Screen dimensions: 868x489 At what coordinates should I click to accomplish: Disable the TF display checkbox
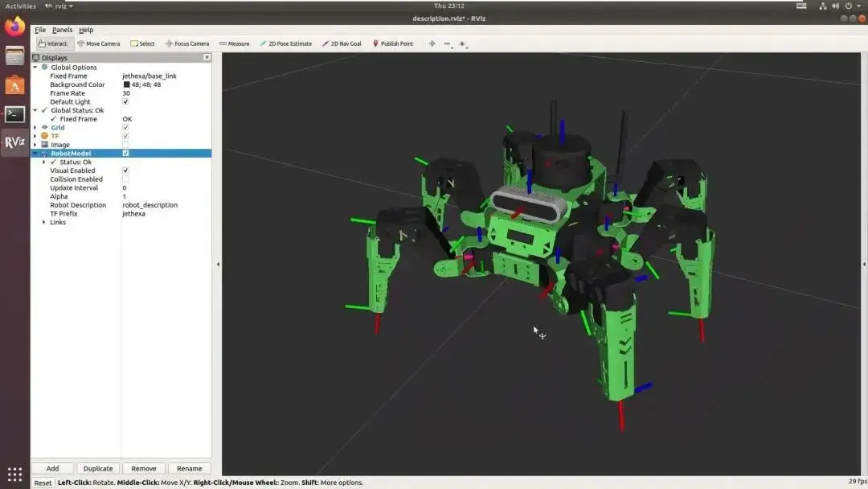tap(125, 136)
